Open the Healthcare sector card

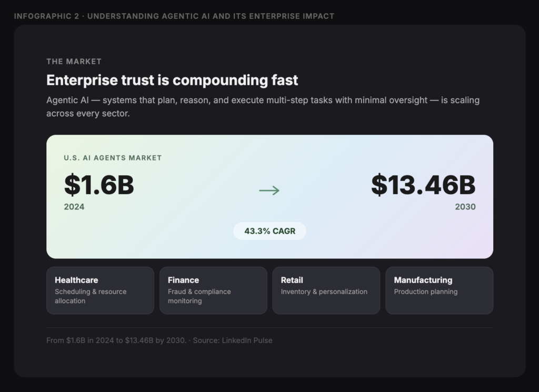100,290
